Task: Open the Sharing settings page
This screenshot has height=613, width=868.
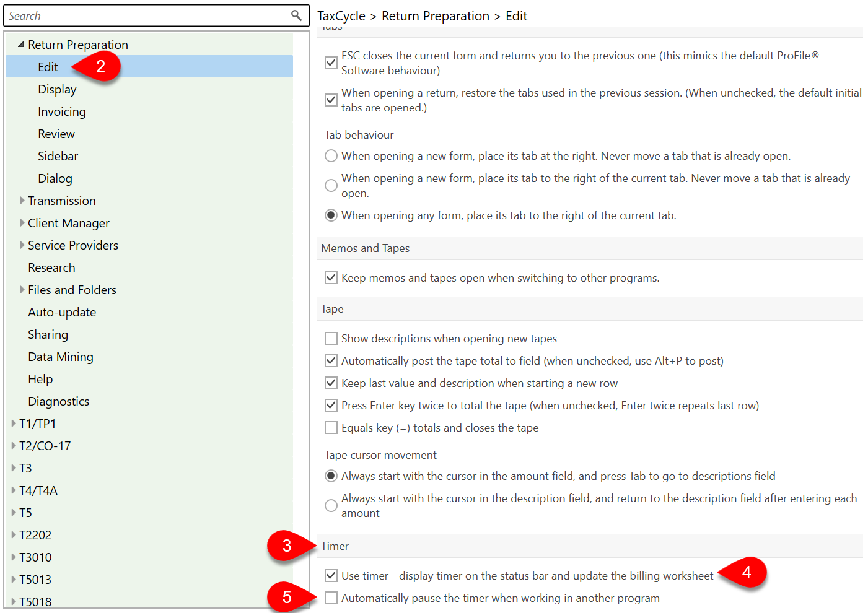Action: pos(48,334)
